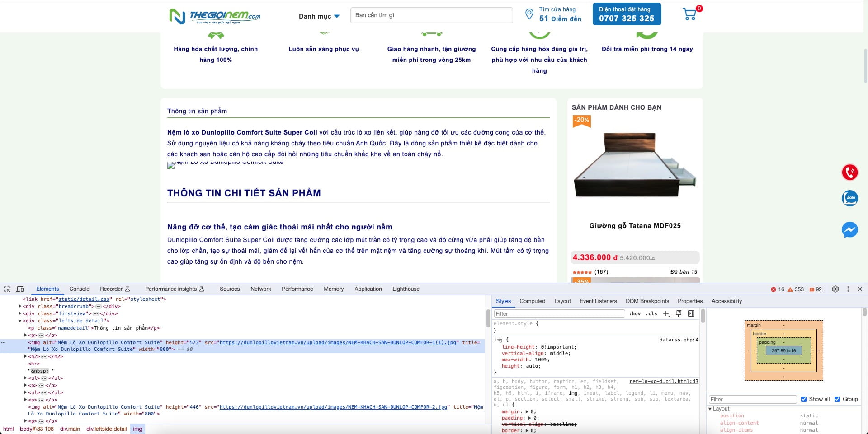Screen dimensions: 868x434
Task: Click the broken image icon under product description
Action: click(x=171, y=165)
